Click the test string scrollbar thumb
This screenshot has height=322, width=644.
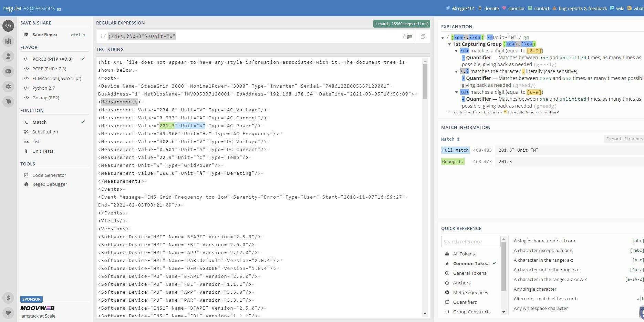[425, 81]
